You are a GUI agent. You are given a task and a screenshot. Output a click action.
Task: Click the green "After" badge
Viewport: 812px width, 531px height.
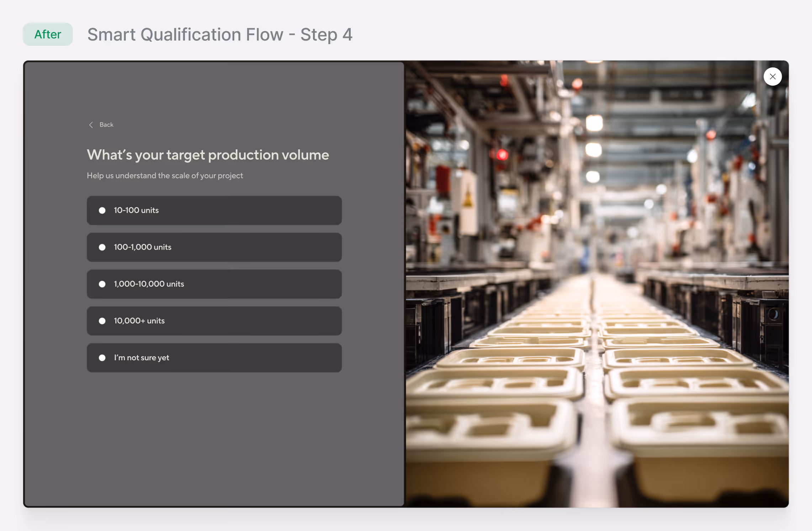coord(47,34)
